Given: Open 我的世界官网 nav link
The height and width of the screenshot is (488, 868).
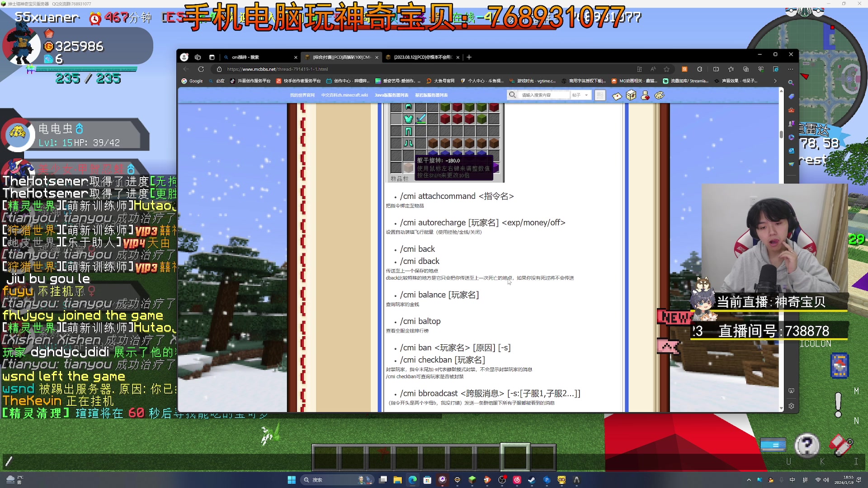Looking at the screenshot, I should point(302,95).
